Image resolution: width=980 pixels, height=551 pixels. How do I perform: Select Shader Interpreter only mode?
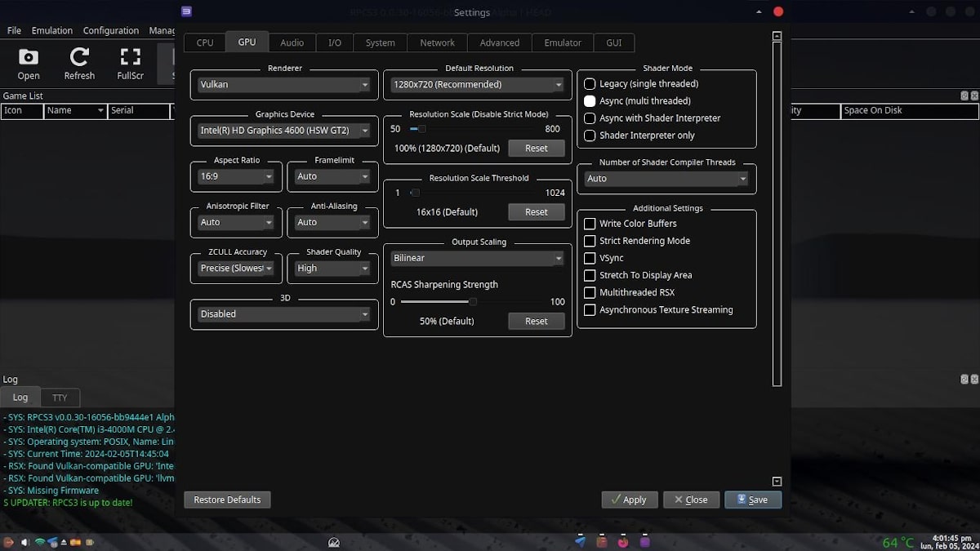[x=588, y=136]
